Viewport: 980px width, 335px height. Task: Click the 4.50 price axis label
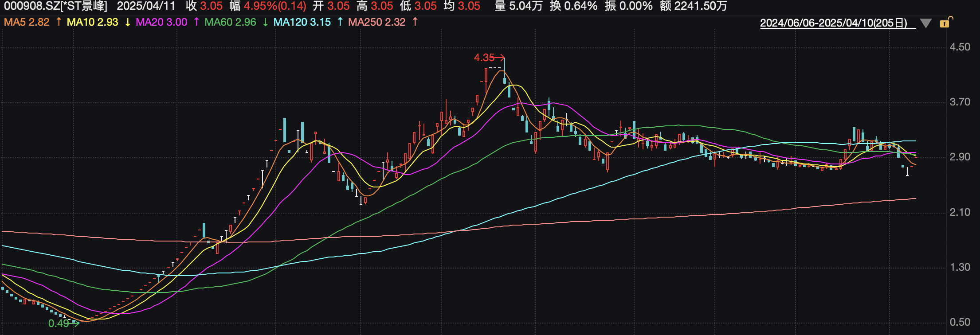click(x=960, y=47)
